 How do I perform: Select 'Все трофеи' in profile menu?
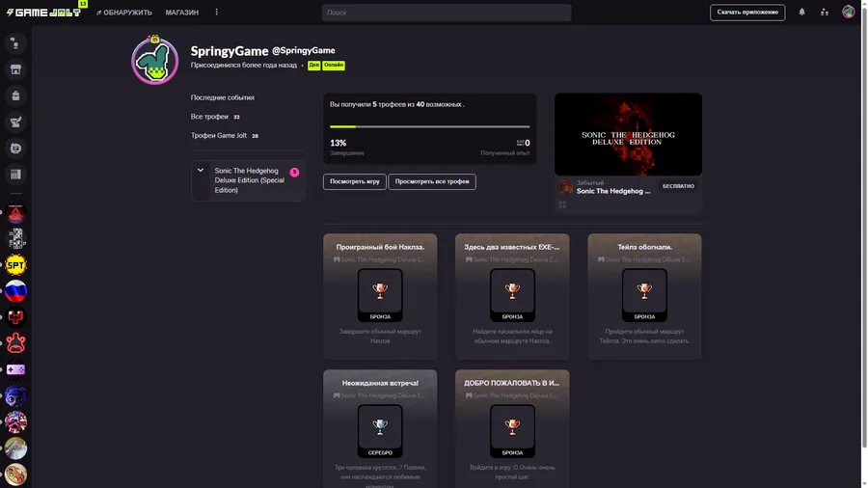(x=215, y=117)
